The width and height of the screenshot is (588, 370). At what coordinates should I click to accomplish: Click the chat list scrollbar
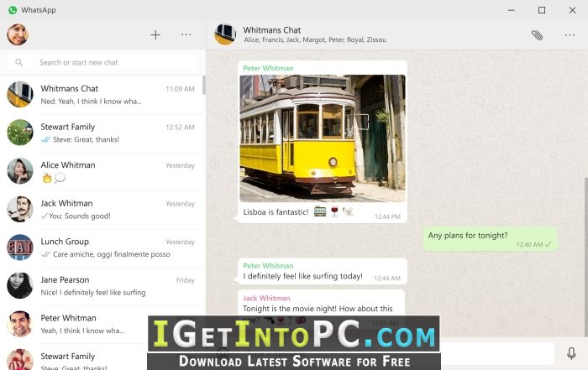[x=204, y=85]
